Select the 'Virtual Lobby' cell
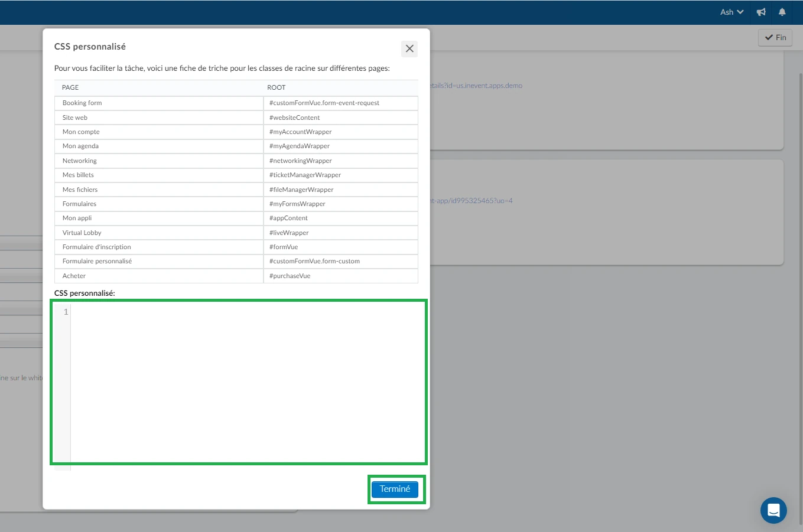The image size is (803, 532). pos(159,233)
